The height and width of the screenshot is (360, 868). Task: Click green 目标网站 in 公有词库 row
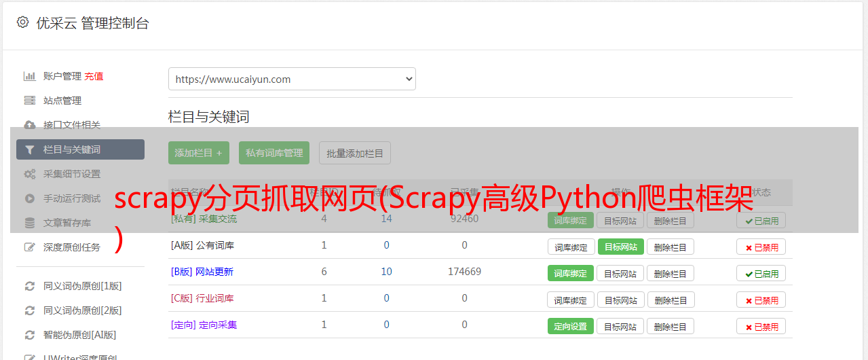click(x=620, y=247)
